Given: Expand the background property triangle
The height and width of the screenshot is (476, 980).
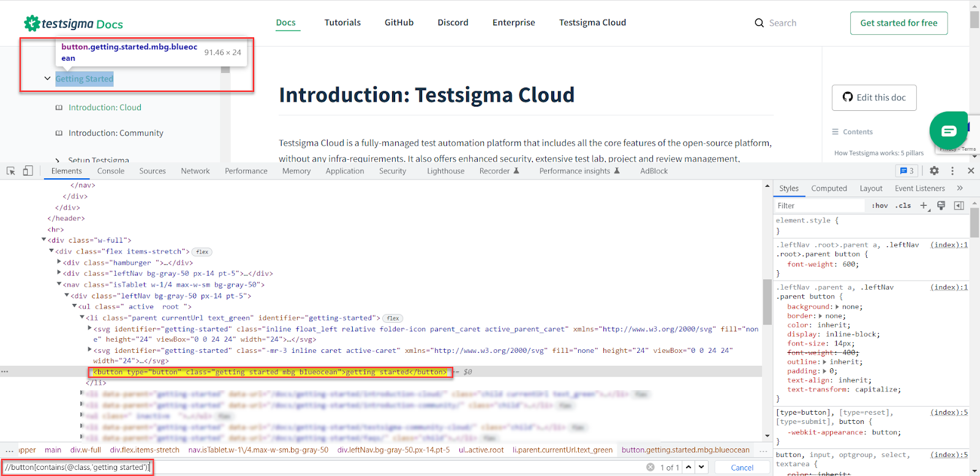Looking at the screenshot, I should 837,307.
